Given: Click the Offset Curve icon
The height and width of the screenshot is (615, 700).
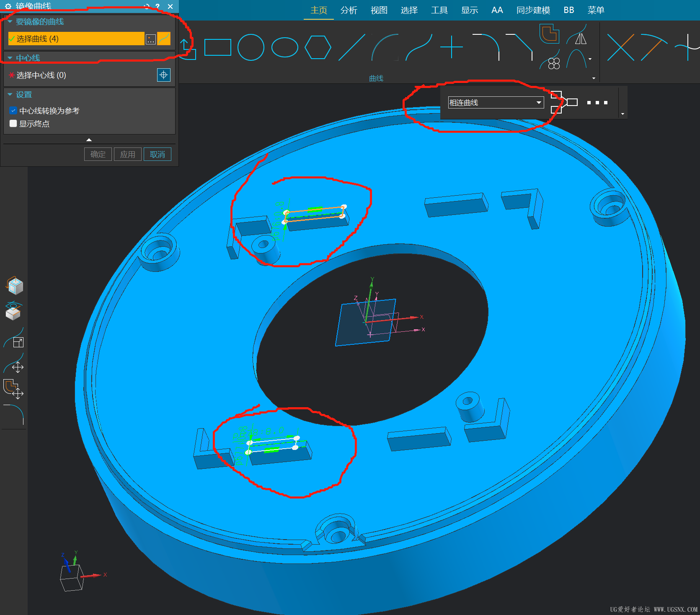Looking at the screenshot, I should point(549,34).
